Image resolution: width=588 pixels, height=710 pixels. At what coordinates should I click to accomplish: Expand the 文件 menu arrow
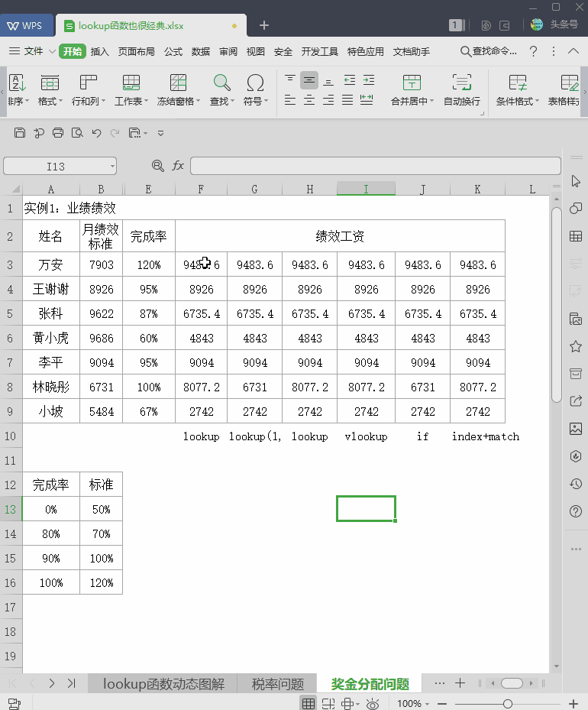(x=52, y=51)
